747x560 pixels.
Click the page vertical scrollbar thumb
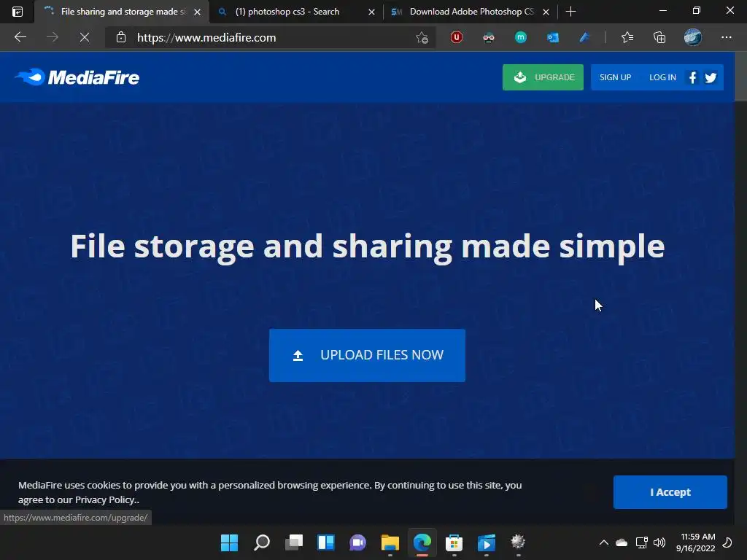[741, 77]
